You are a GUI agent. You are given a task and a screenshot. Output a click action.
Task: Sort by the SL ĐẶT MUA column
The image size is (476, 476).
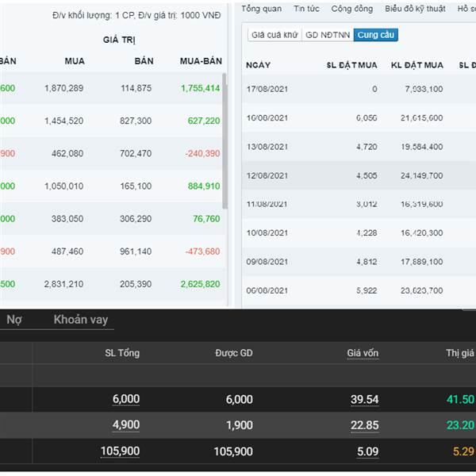coord(351,65)
